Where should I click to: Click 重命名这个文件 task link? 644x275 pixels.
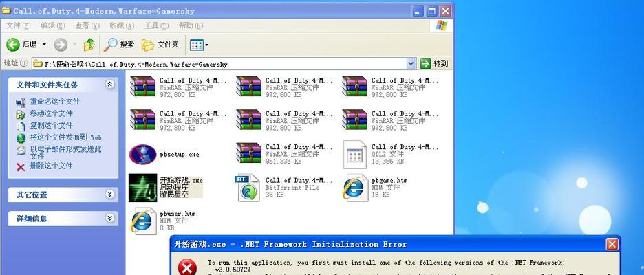click(x=54, y=101)
